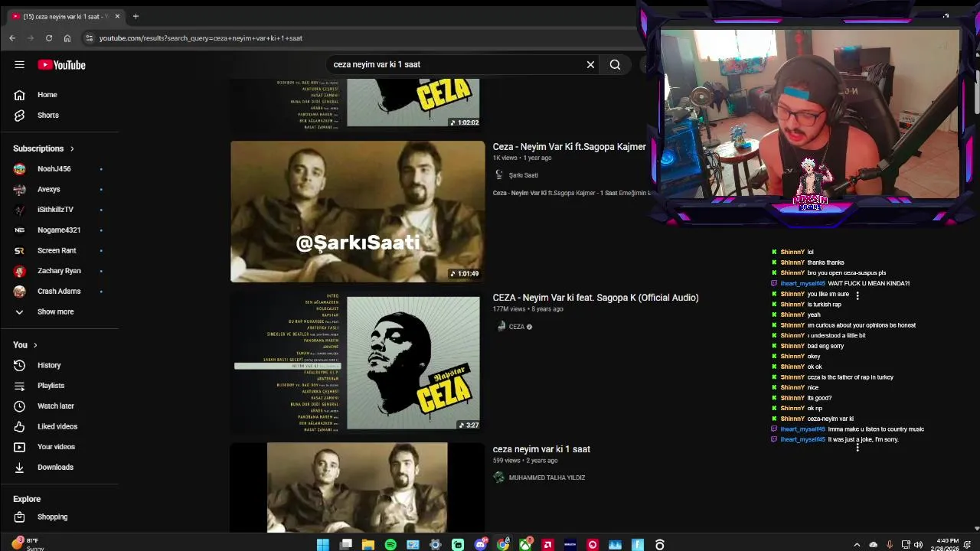The height and width of the screenshot is (551, 980).
Task: Click the CEZA channel avatar
Action: coord(500,327)
